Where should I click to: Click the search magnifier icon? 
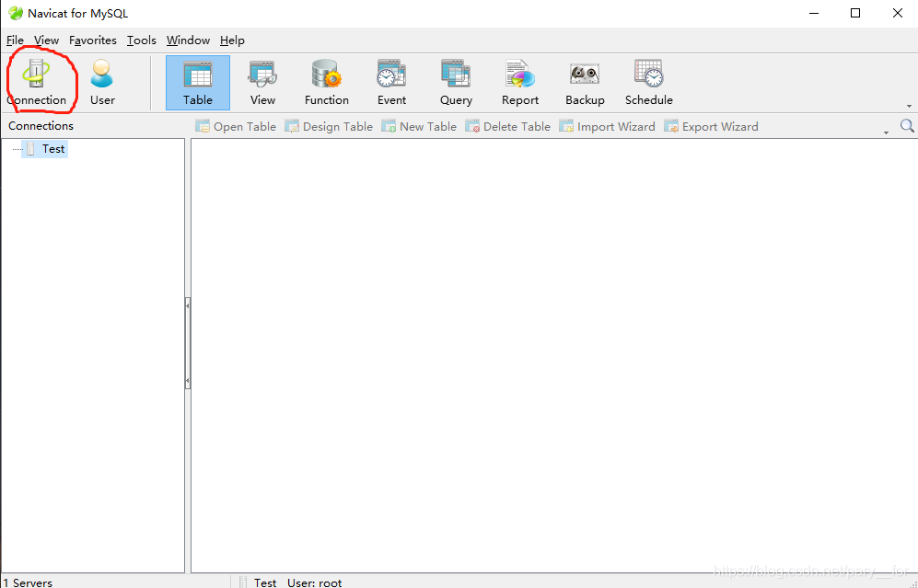[907, 126]
